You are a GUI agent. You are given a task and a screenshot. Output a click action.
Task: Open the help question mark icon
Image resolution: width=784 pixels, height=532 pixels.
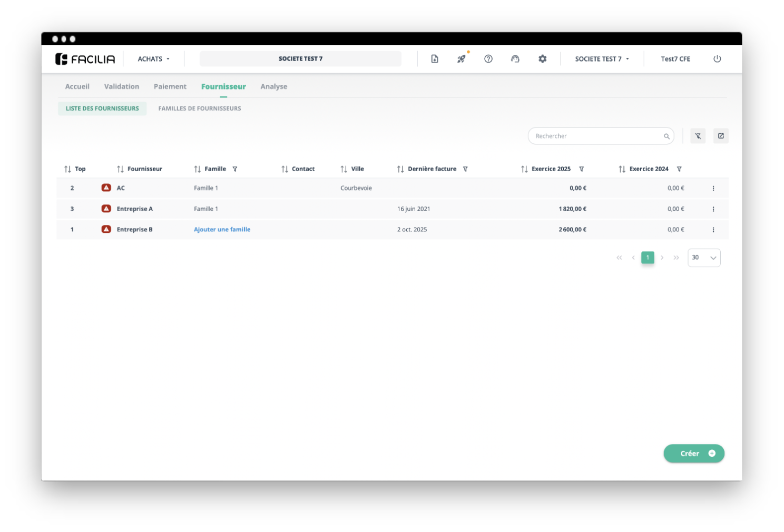coord(488,59)
